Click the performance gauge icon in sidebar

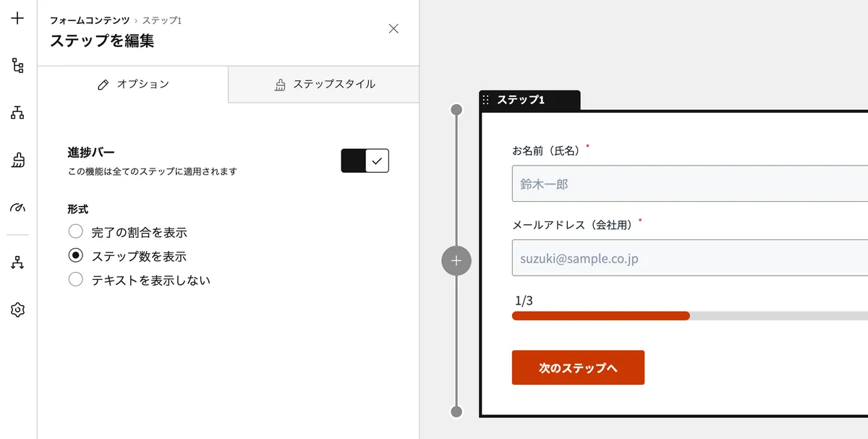[16, 208]
